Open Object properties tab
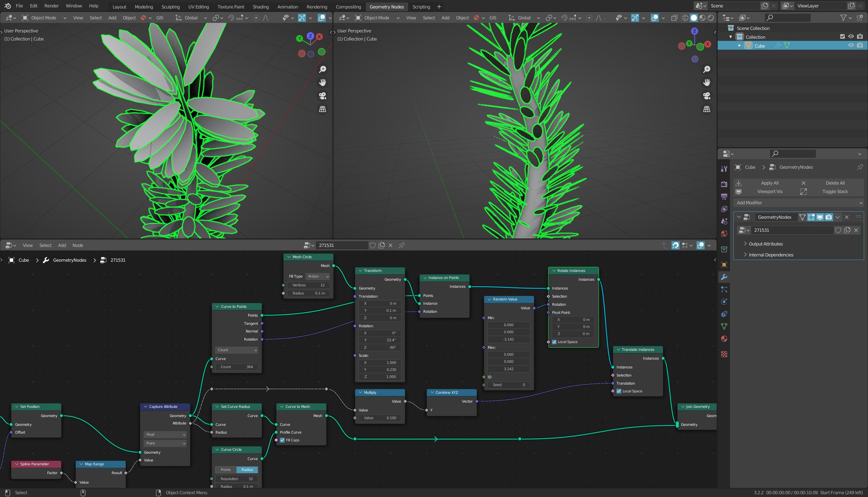Viewport: 868px width, 497px height. tap(724, 265)
